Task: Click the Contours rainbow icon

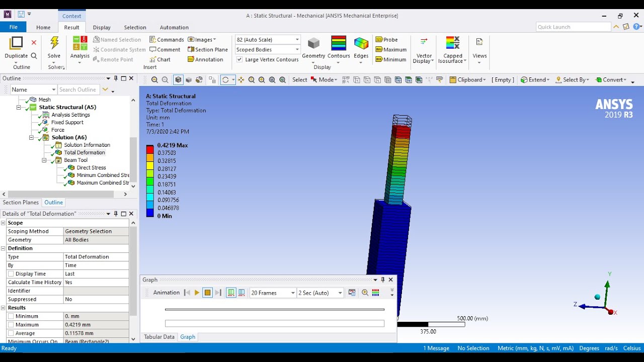Action: tap(339, 43)
